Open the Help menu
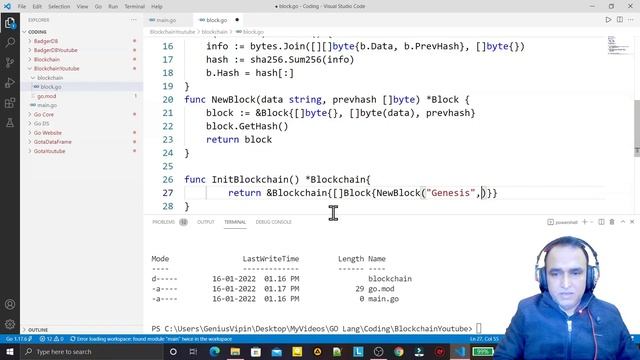The height and width of the screenshot is (360, 640). click(x=157, y=7)
